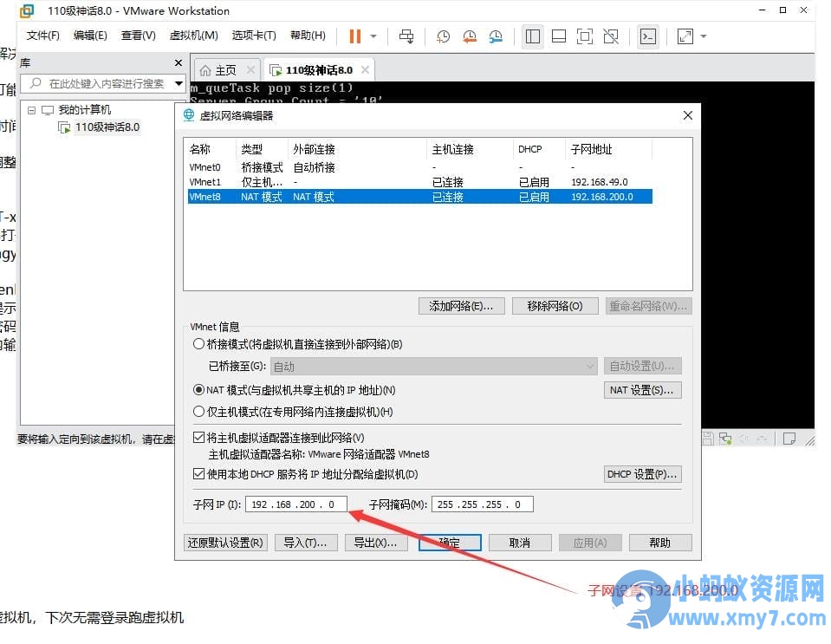Open the 编辑(E) menu
The width and height of the screenshot is (831, 644).
click(90, 36)
